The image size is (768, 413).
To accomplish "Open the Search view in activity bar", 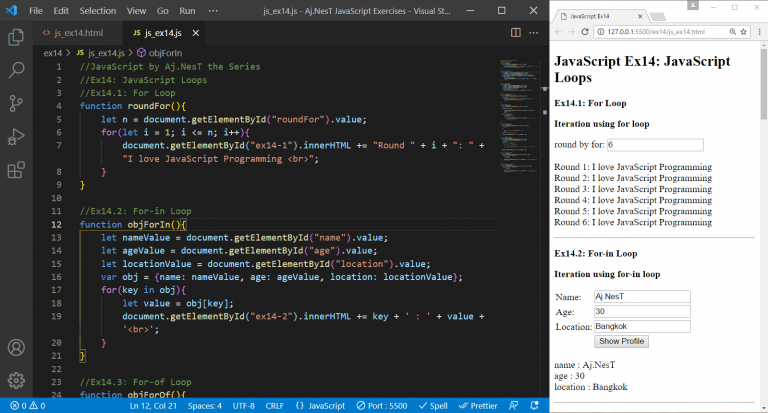I will coord(16,70).
